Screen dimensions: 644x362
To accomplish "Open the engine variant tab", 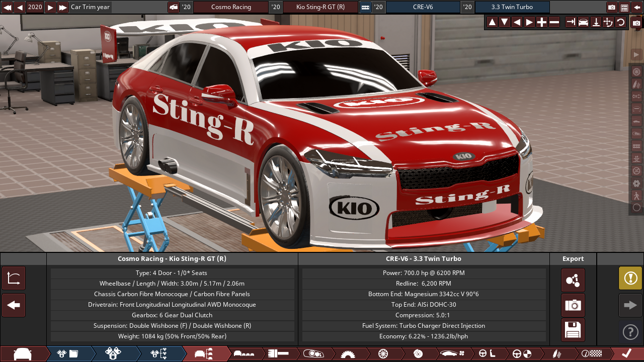I will (x=114, y=354).
